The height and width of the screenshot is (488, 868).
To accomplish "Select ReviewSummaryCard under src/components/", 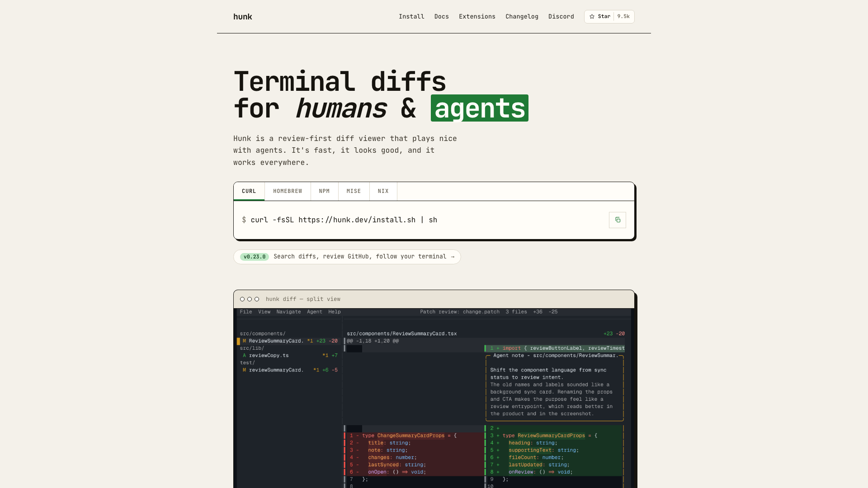I will pos(288,341).
